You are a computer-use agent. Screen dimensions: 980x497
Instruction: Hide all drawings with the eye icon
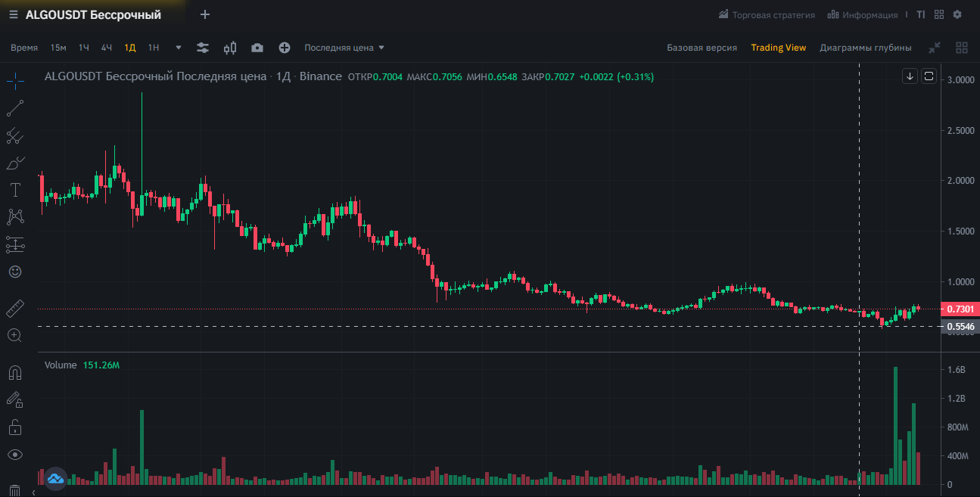[x=15, y=455]
